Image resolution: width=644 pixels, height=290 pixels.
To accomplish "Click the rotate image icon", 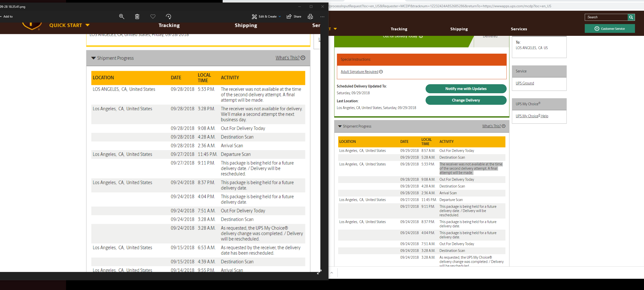I will 168,17.
